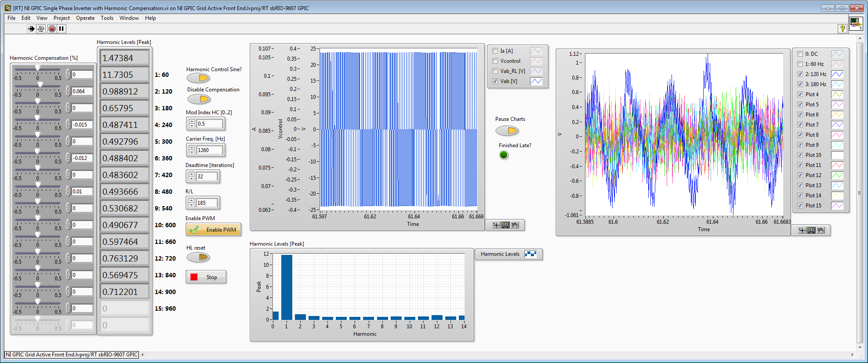Click the LabVIEW window title bar icon

(7, 8)
